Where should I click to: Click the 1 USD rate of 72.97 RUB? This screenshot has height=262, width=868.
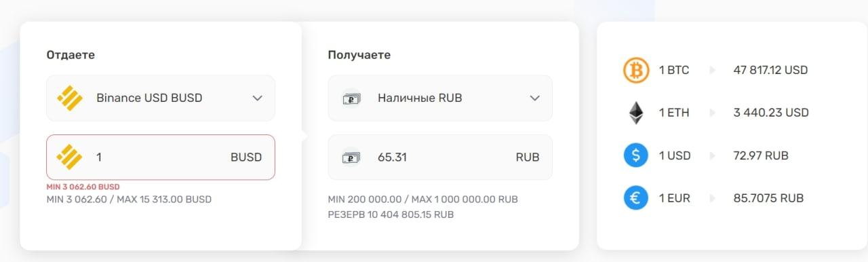(761, 155)
